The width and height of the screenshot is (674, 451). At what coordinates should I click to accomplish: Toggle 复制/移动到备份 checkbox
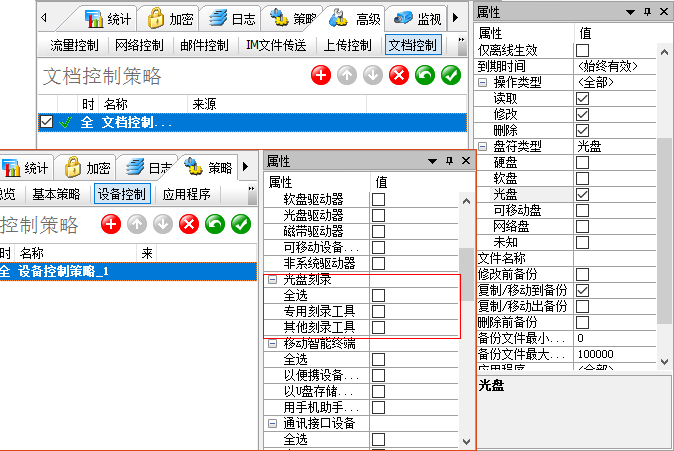582,290
